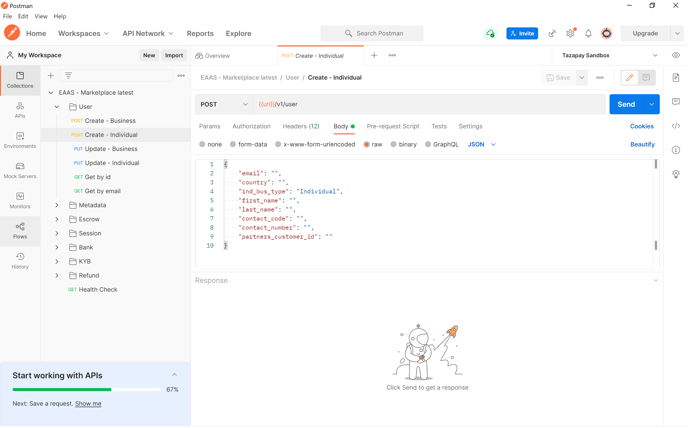
Task: Open documentation icon in right sidebar
Action: point(676,78)
